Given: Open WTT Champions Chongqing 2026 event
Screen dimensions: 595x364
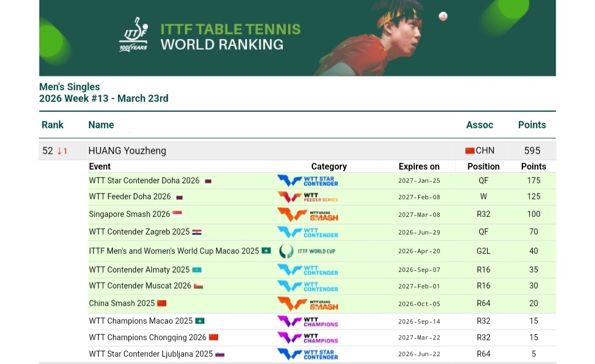Looking at the screenshot, I should [148, 338].
